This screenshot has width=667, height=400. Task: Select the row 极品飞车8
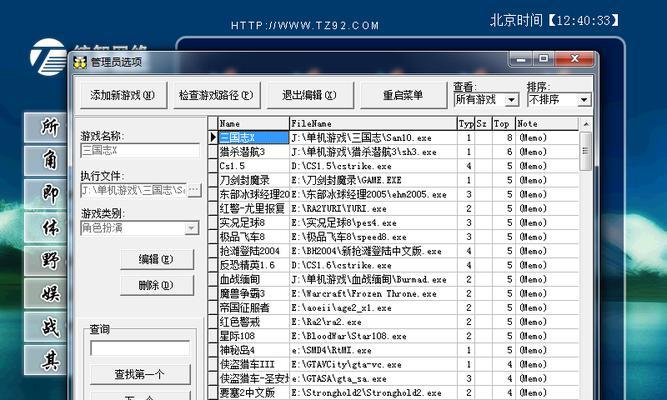(393, 237)
